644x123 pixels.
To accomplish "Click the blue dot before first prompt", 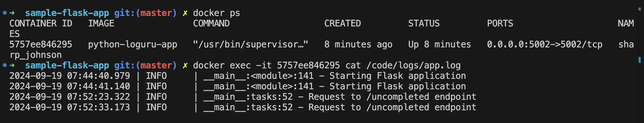I will 4,13.
